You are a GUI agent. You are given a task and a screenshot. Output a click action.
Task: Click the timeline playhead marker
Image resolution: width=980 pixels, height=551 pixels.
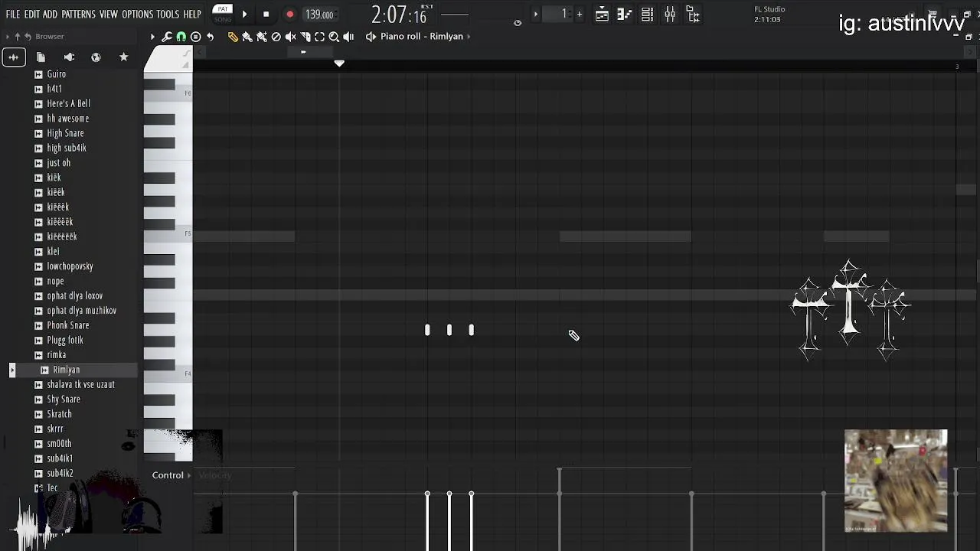pos(339,64)
